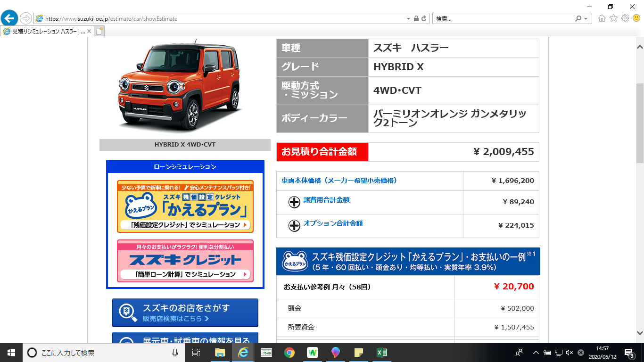Image resolution: width=644 pixels, height=362 pixels.
Task: Show hidden system tray icons chevron
Action: pos(536,352)
